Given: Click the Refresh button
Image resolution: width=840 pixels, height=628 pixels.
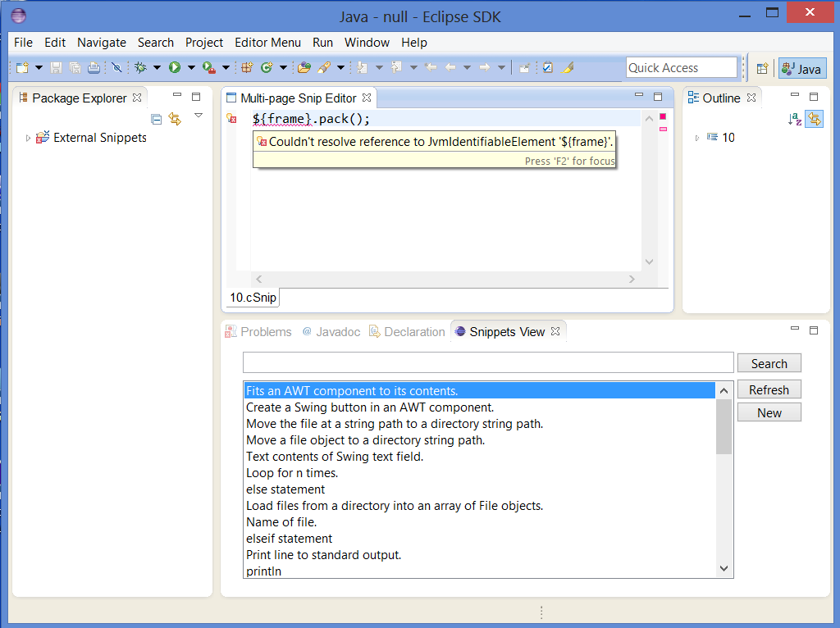Looking at the screenshot, I should tap(769, 389).
